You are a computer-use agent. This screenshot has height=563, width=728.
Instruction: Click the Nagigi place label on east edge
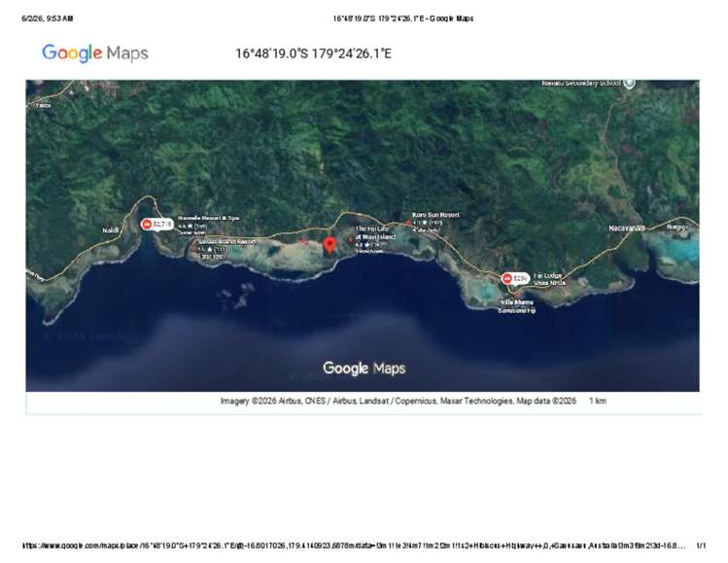click(x=676, y=227)
